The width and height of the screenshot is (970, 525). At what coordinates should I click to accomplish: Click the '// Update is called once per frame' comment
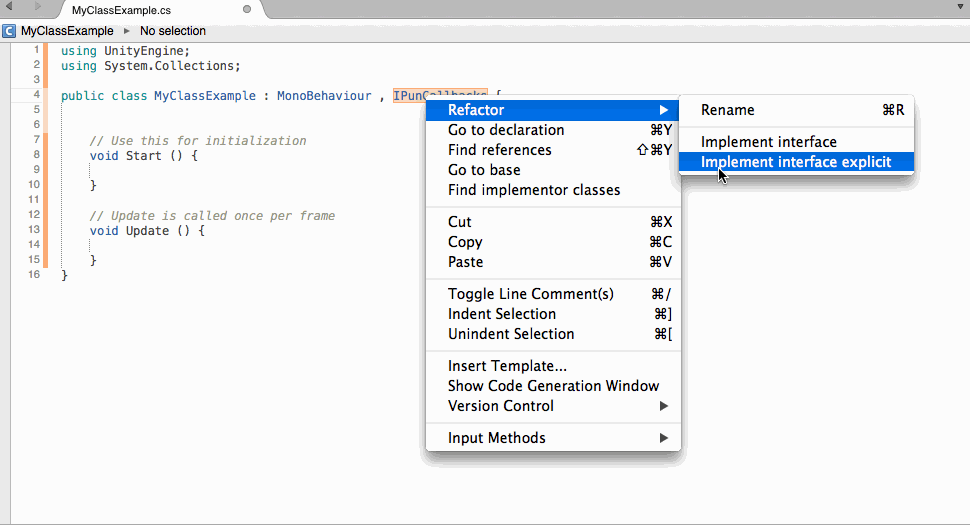tap(212, 216)
